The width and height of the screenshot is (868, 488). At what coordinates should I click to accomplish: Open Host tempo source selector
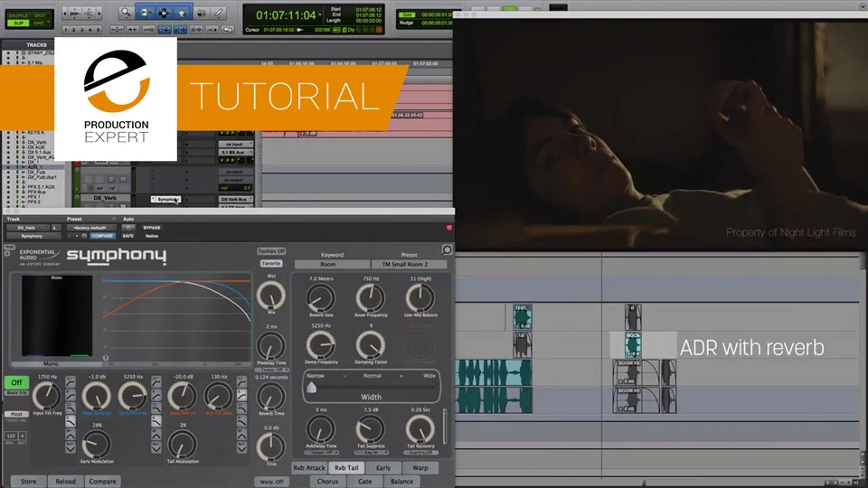click(x=16, y=414)
